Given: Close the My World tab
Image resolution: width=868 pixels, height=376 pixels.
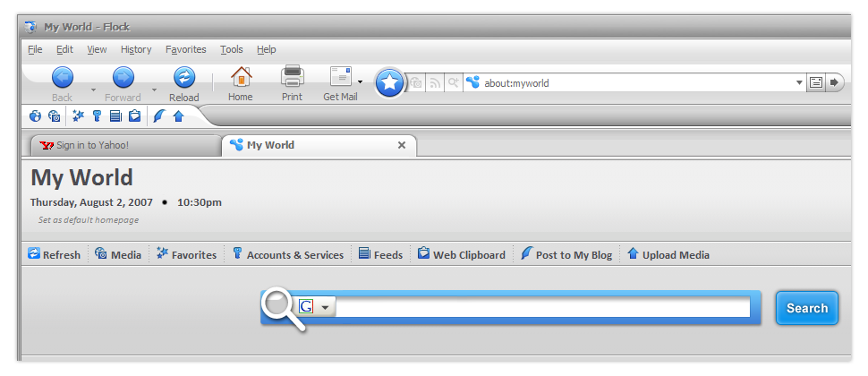Looking at the screenshot, I should tap(402, 145).
